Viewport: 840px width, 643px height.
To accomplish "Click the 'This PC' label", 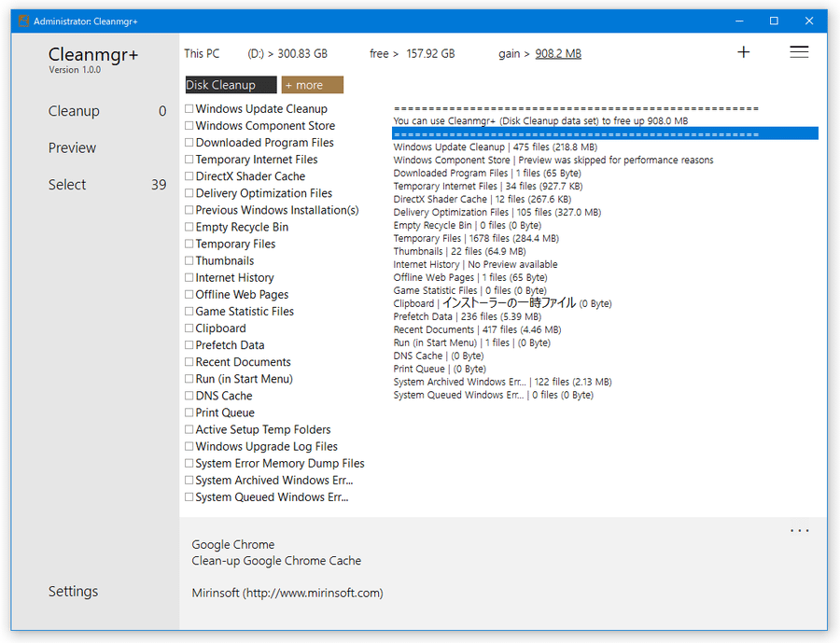I will pyautogui.click(x=202, y=53).
